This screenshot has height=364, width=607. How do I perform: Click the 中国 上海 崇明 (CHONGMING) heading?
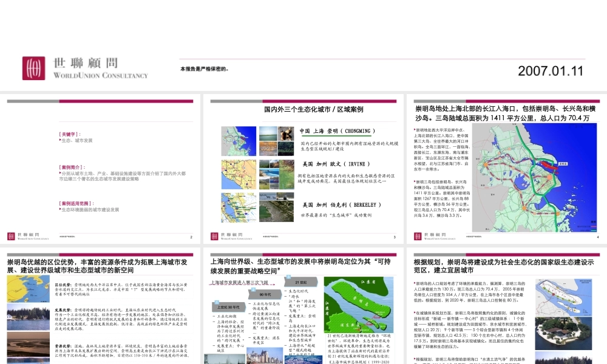337,131
